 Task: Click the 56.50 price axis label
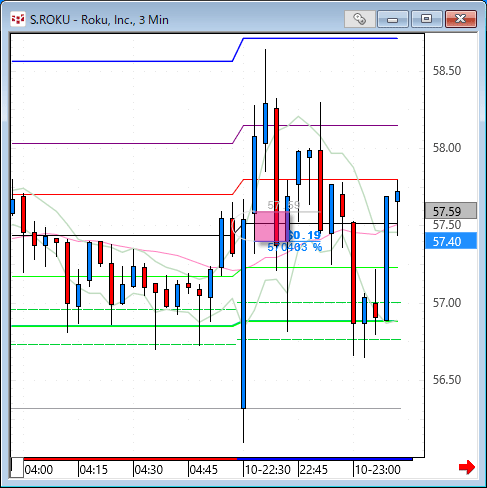tap(447, 380)
